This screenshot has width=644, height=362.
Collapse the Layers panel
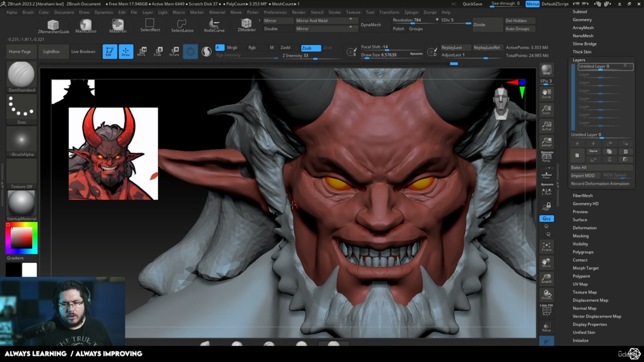(x=579, y=60)
